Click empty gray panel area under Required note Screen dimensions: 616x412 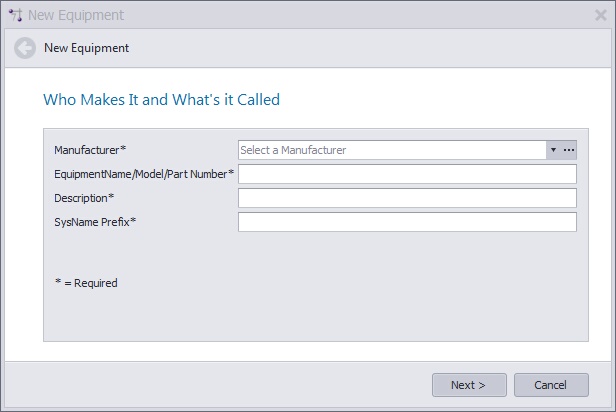point(316,316)
